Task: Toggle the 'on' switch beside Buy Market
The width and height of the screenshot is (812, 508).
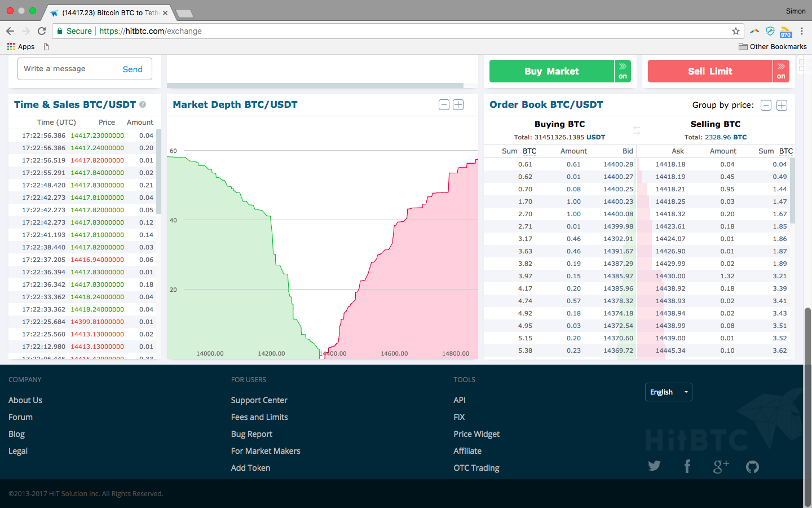Action: (x=623, y=71)
